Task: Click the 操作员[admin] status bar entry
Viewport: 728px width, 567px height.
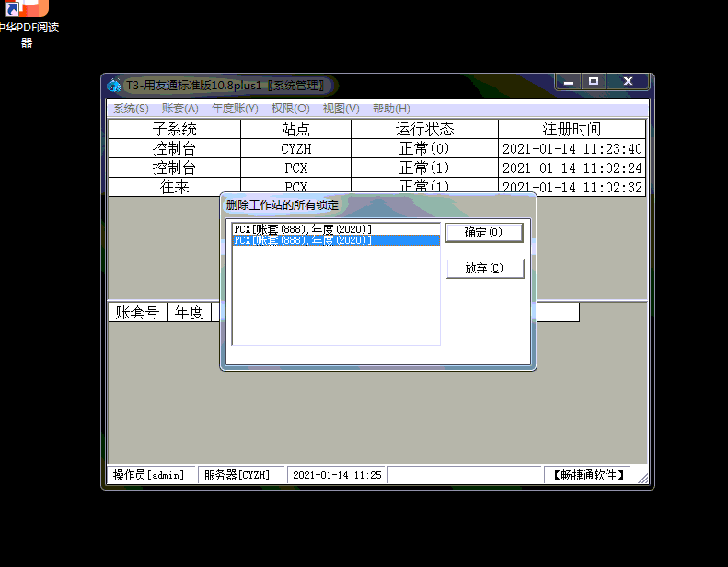Action: coord(151,475)
